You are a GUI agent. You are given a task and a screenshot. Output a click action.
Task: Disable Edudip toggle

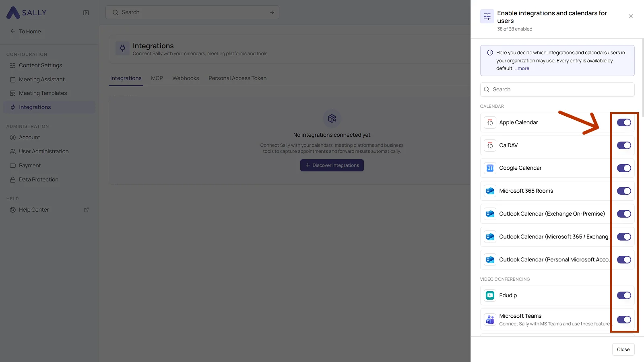pyautogui.click(x=624, y=295)
